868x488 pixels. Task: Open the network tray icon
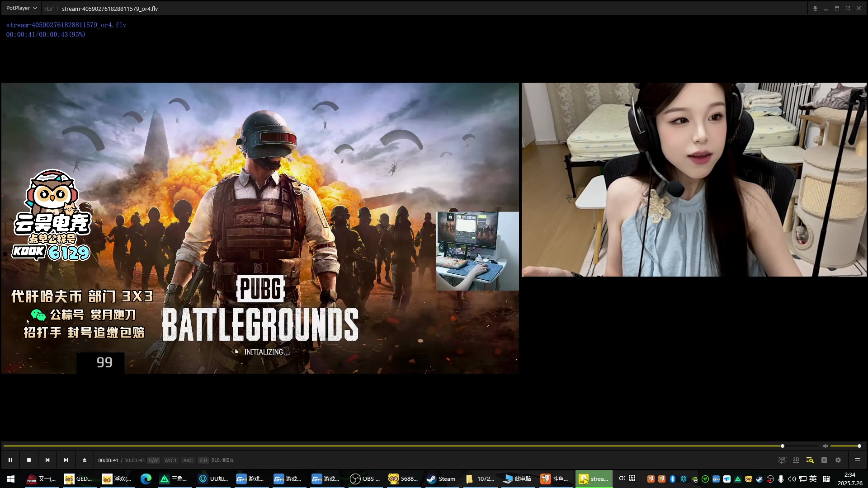click(803, 479)
